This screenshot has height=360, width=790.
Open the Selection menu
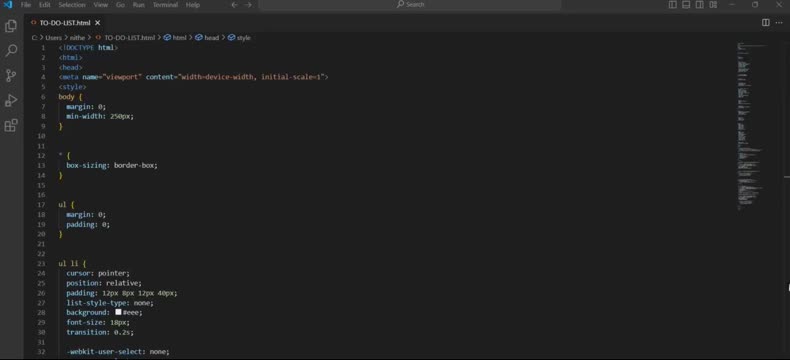pos(72,5)
